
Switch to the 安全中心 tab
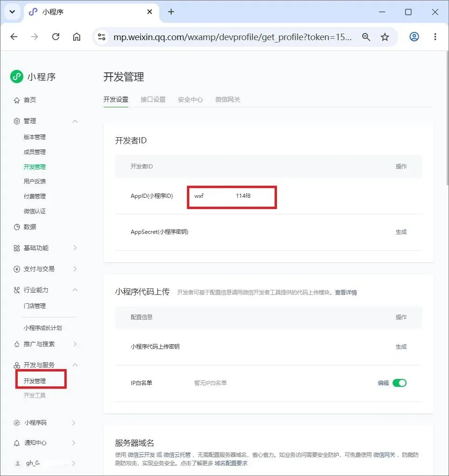click(x=190, y=99)
